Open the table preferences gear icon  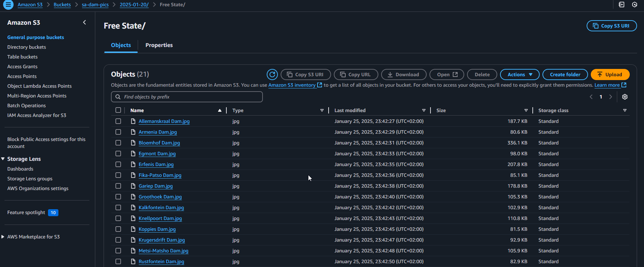click(x=625, y=97)
